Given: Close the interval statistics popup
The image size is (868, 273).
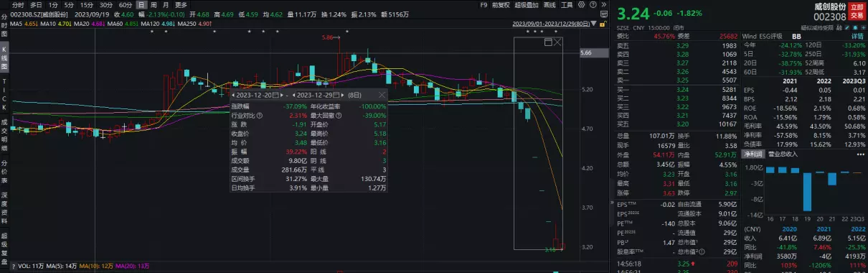Looking at the screenshot, I should click(382, 95).
